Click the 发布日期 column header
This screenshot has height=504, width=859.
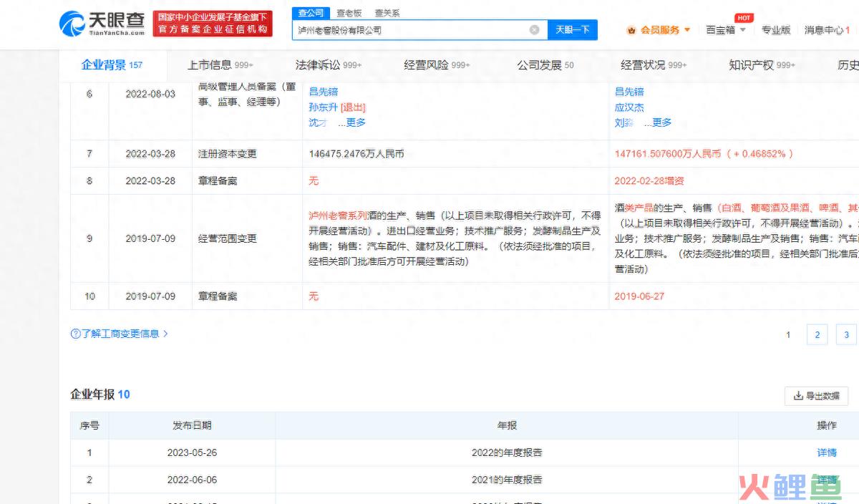(x=192, y=425)
